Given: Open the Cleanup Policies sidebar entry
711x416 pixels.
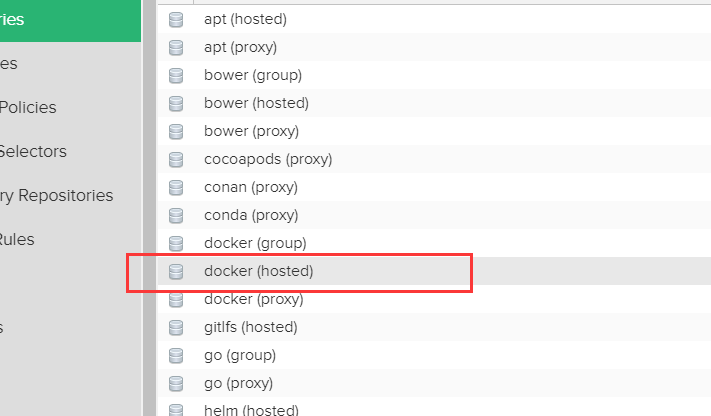Looking at the screenshot, I should (28, 107).
